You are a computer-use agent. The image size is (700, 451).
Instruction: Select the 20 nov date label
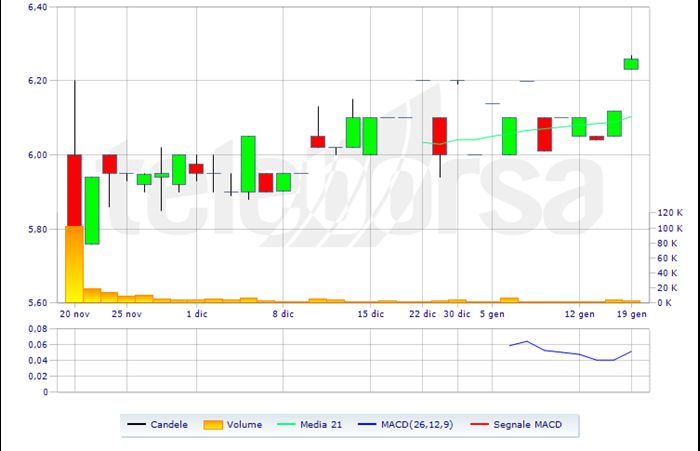pos(76,313)
